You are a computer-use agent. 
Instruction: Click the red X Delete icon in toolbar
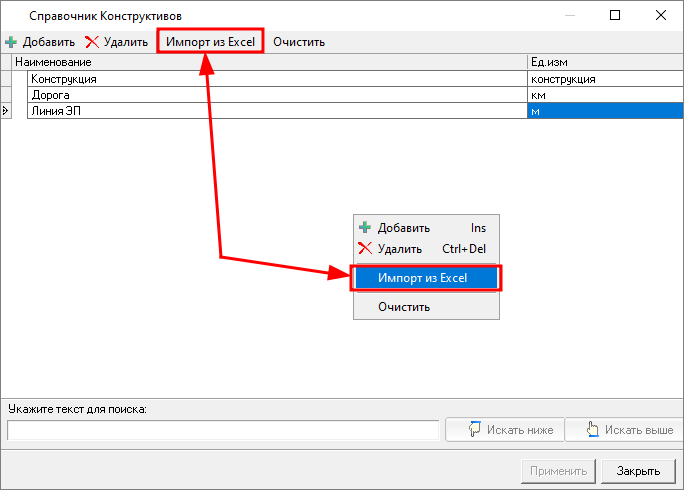pos(92,42)
